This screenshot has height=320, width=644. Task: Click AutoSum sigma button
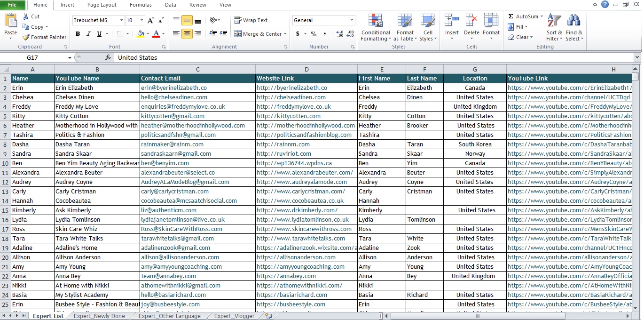523,16
